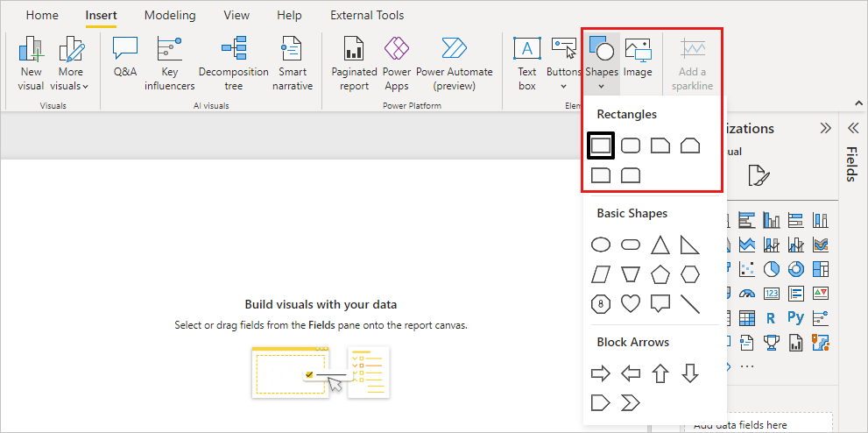Open the External Tools tab

click(367, 16)
